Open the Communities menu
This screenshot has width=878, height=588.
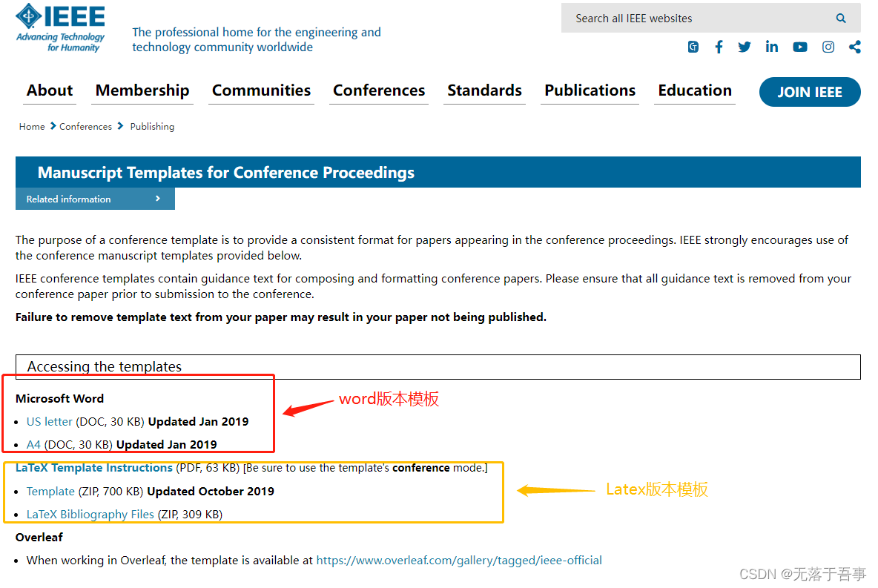point(261,90)
